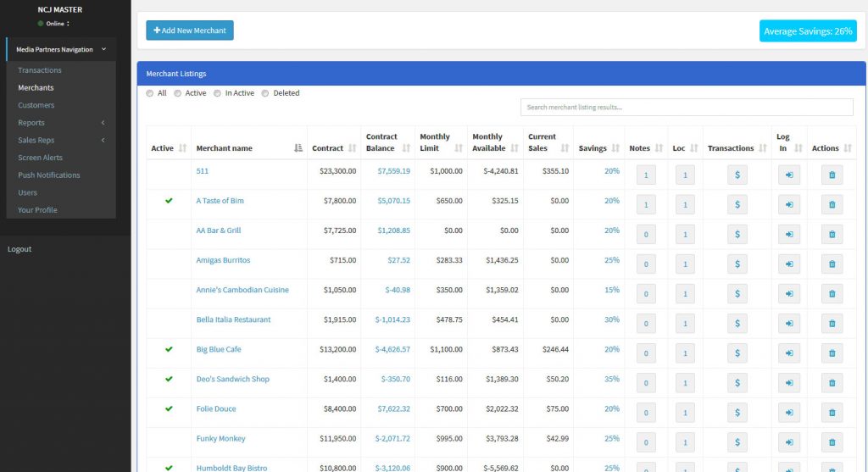Click the search merchant listing field
The width and height of the screenshot is (868, 472).
[x=687, y=108]
